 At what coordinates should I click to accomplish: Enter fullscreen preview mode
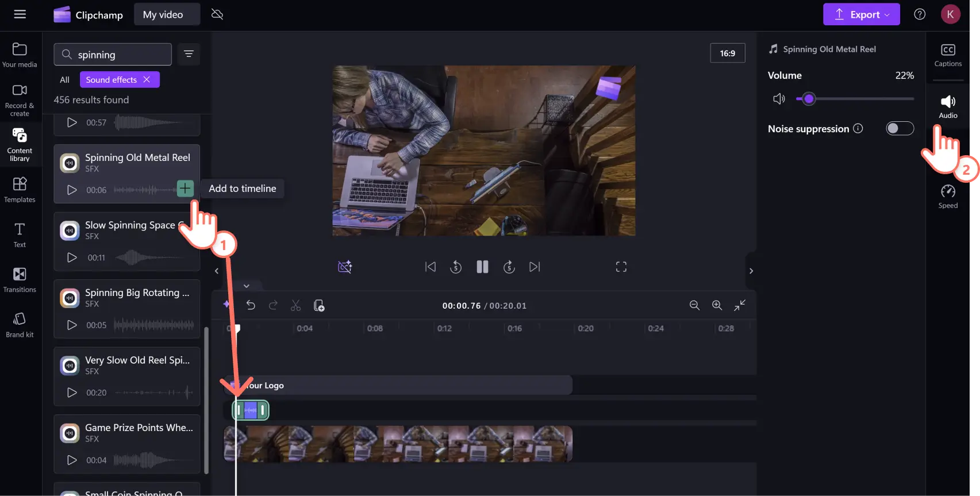click(621, 267)
